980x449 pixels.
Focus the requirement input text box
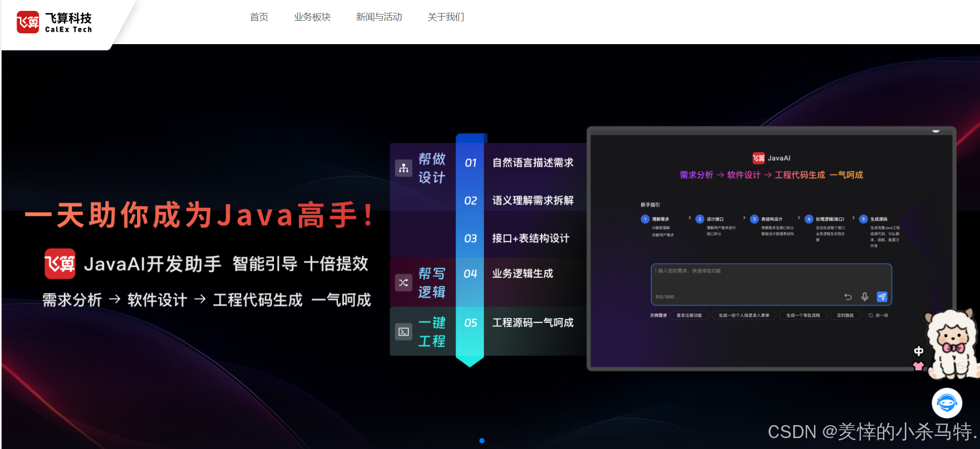coord(771,284)
